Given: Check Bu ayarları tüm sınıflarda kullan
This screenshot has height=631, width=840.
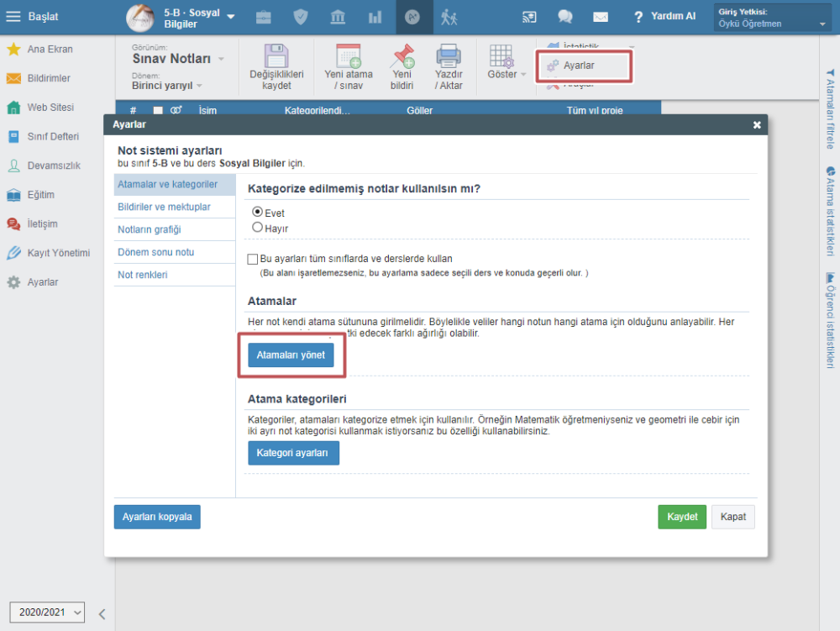Looking at the screenshot, I should coord(253,260).
